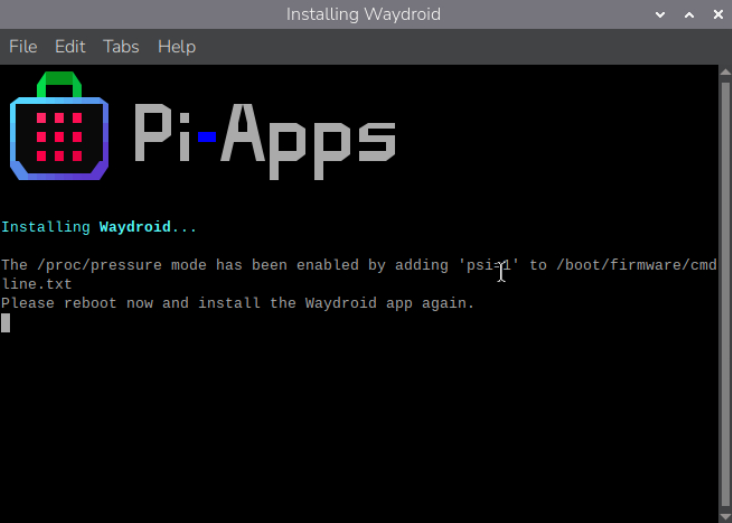Open the Tabs menu
The width and height of the screenshot is (732, 523).
[121, 46]
